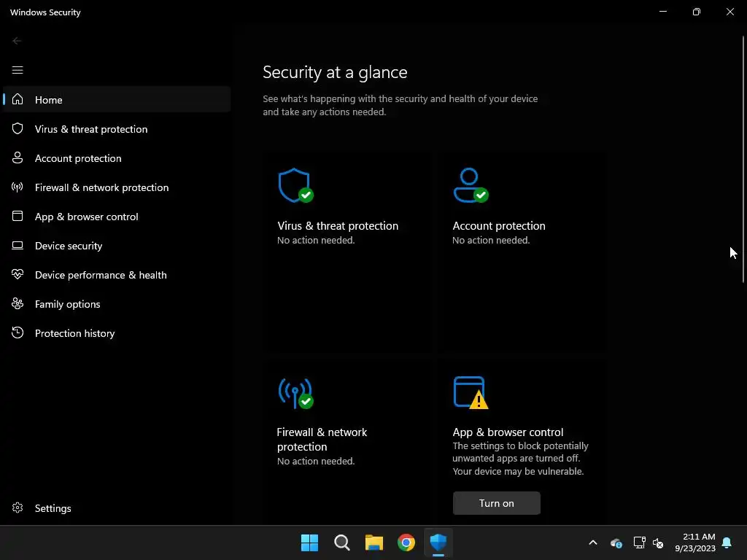
Task: Click No action needed under Firewall & network protection
Action: (x=316, y=461)
